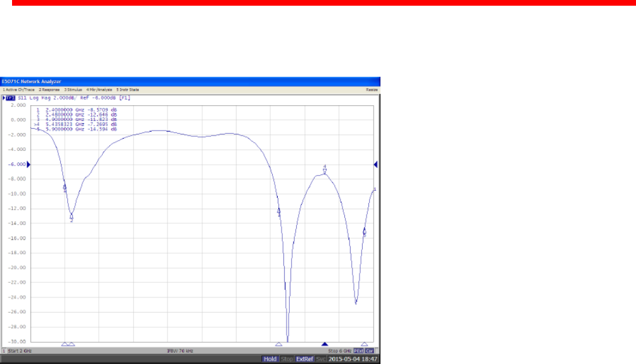Click the marker 5 triangle on the frequency axis
The width and height of the screenshot is (636, 364).
tap(364, 344)
